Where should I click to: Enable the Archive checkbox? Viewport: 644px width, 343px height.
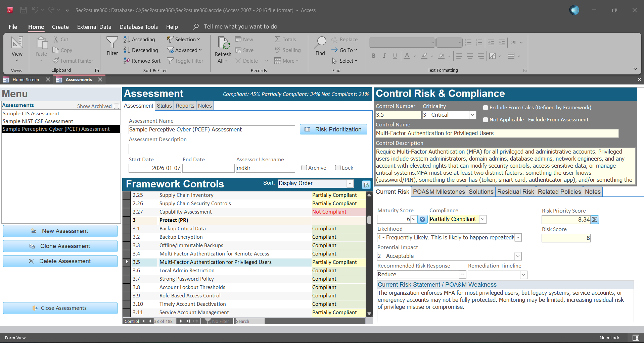tap(304, 168)
